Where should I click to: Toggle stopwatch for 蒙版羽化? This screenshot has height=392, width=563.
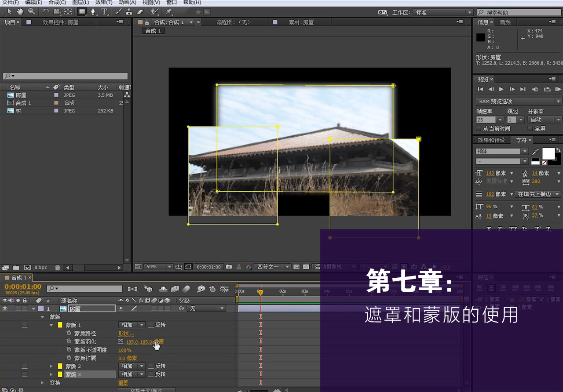click(69, 341)
